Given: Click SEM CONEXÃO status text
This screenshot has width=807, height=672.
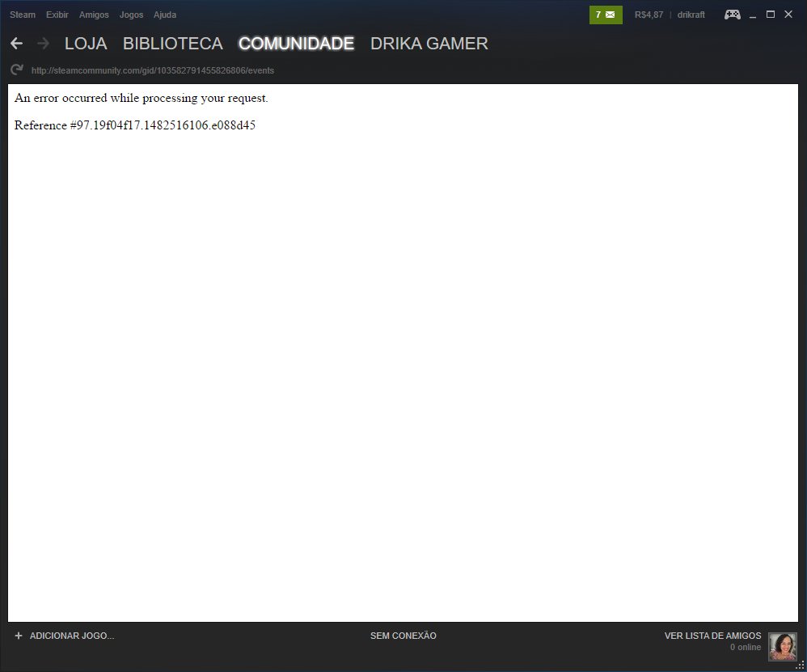Looking at the screenshot, I should pyautogui.click(x=403, y=636).
